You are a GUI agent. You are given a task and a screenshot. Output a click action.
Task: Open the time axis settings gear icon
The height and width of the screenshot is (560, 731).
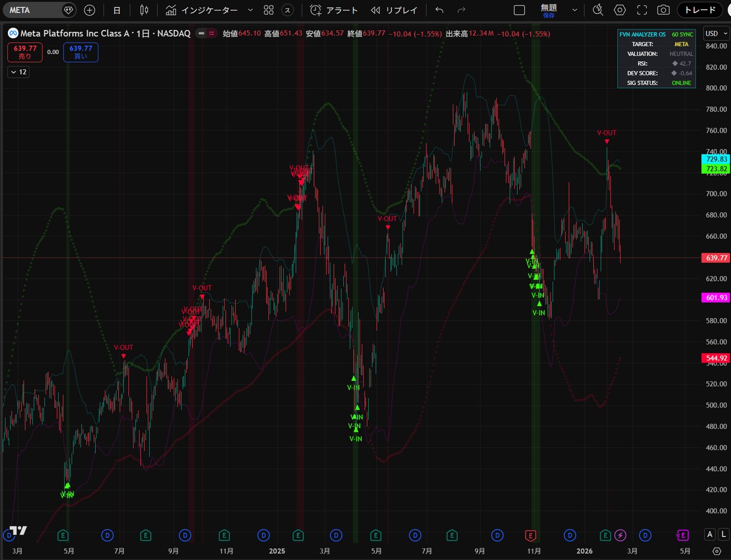(717, 551)
